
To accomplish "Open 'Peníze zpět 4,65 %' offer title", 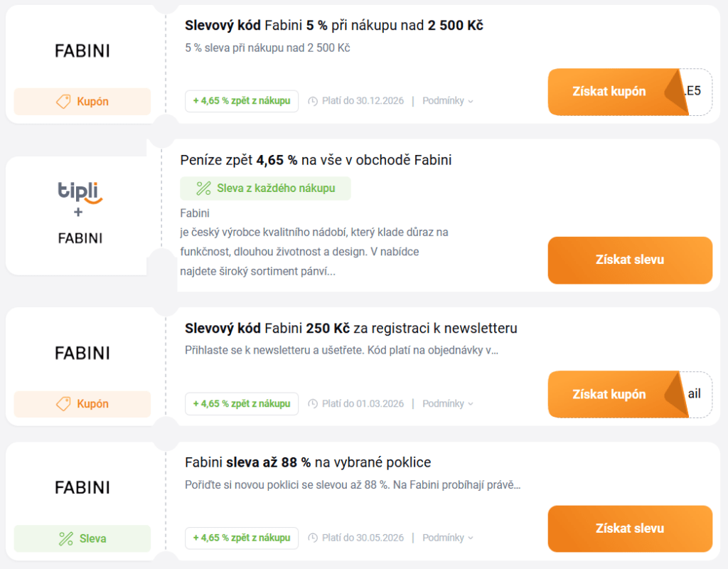I will [x=316, y=160].
